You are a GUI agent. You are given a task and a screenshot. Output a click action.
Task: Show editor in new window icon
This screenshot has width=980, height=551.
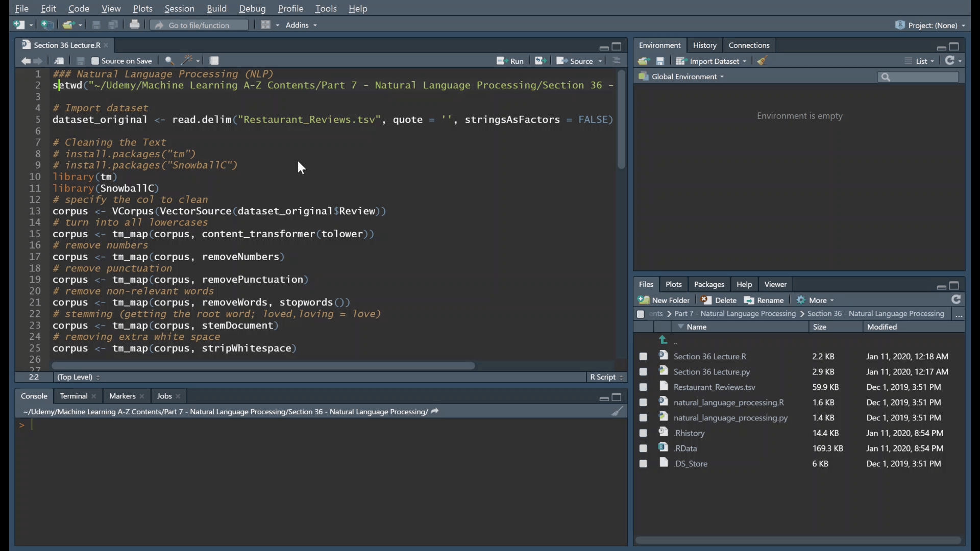pos(59,61)
